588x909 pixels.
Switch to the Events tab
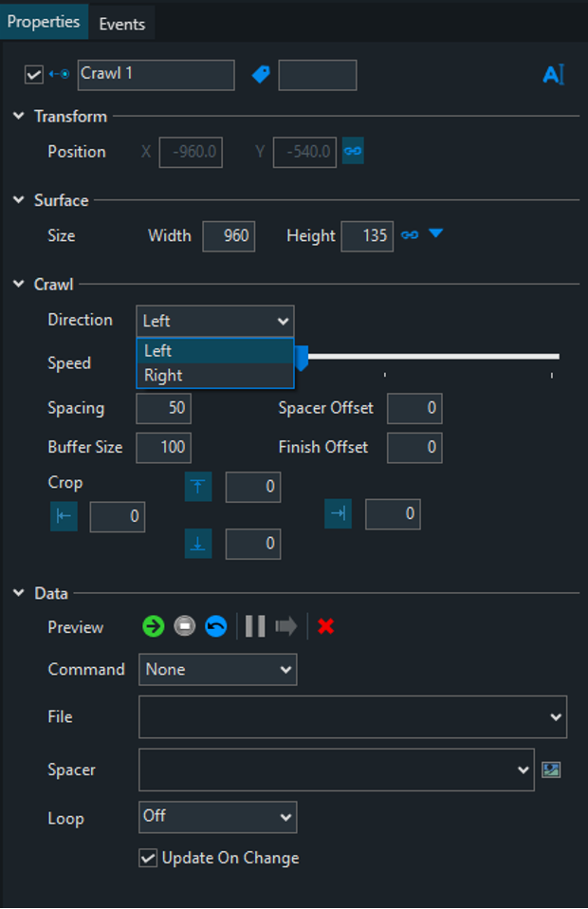[x=121, y=24]
